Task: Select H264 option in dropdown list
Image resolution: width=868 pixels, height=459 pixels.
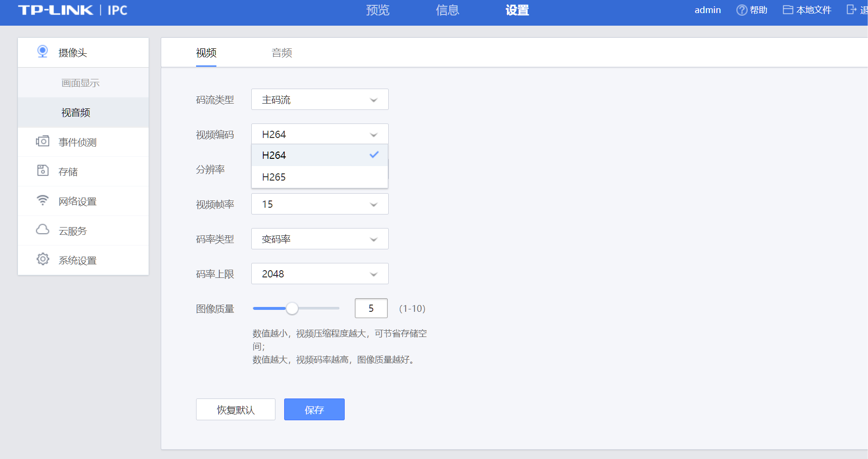Action: click(320, 155)
